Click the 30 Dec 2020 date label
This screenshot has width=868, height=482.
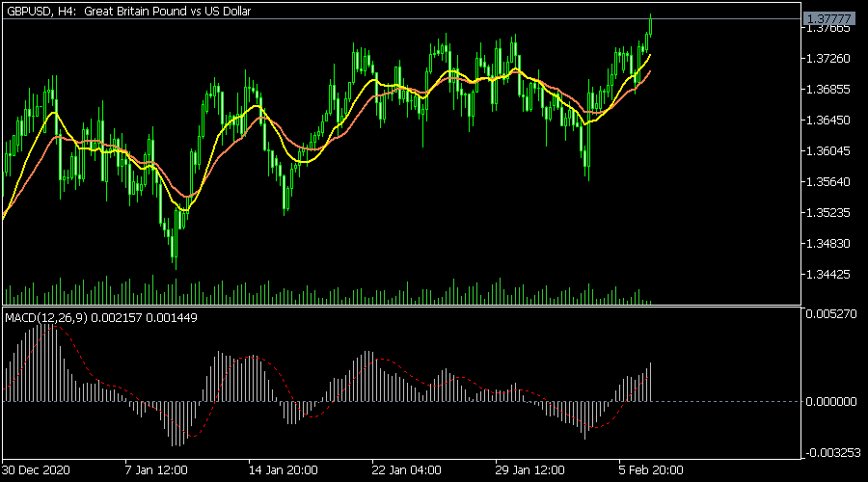[x=39, y=471]
